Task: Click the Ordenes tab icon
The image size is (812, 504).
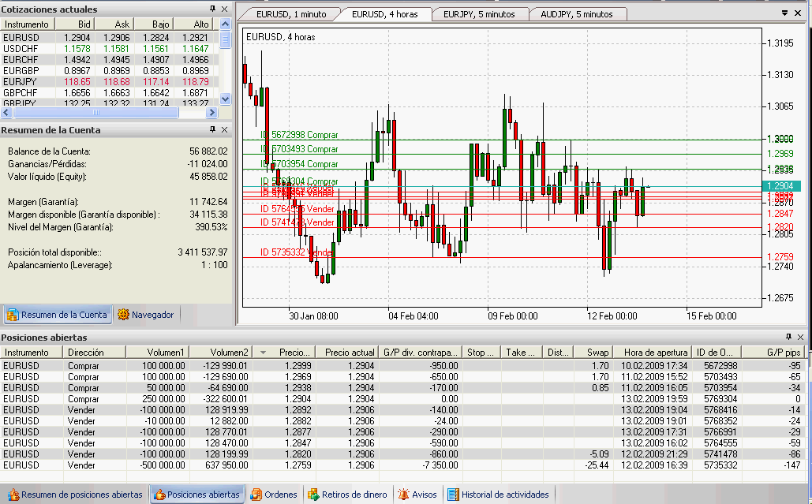Action: pos(256,495)
